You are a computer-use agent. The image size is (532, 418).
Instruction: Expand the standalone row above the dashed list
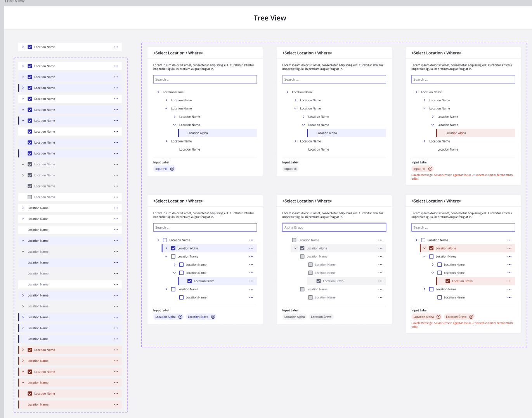23,47
